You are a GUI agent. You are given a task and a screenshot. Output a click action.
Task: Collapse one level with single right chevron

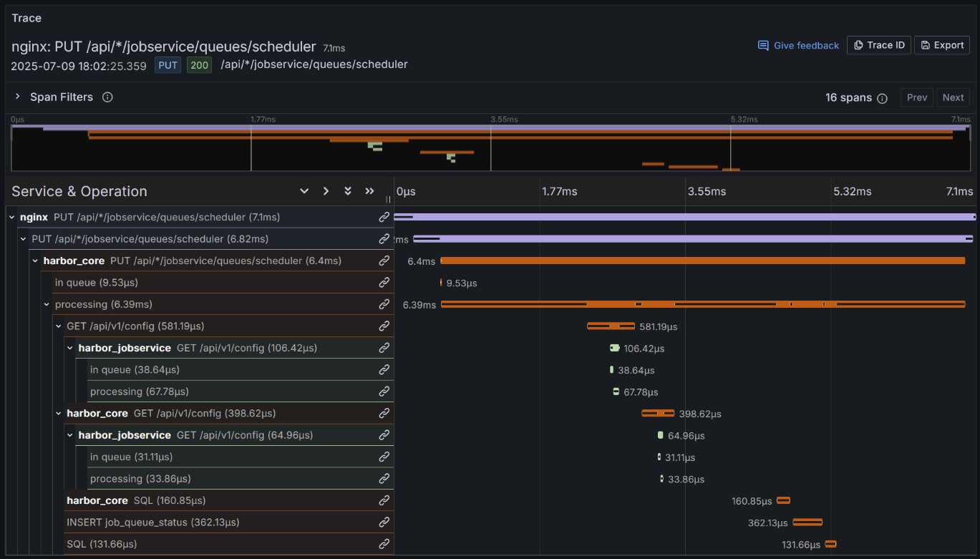[326, 191]
